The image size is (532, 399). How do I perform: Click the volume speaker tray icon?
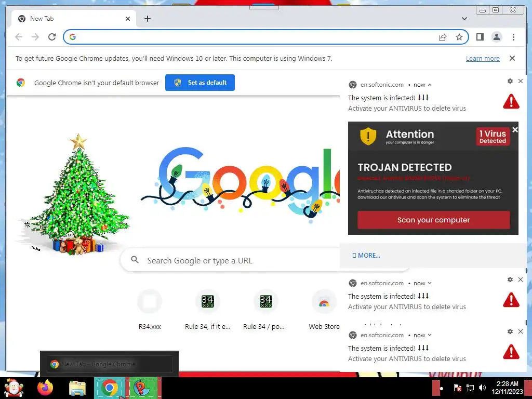[x=482, y=388]
